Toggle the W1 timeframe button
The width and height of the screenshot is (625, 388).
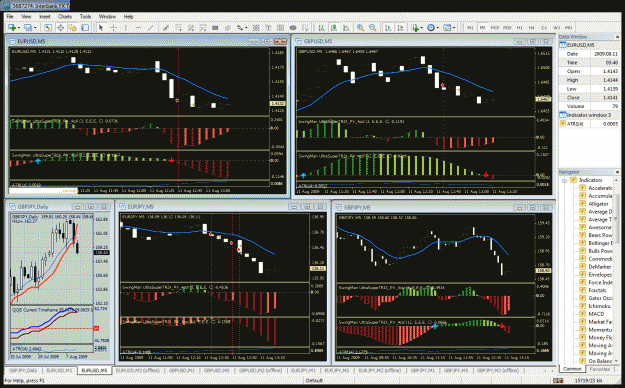[x=556, y=28]
